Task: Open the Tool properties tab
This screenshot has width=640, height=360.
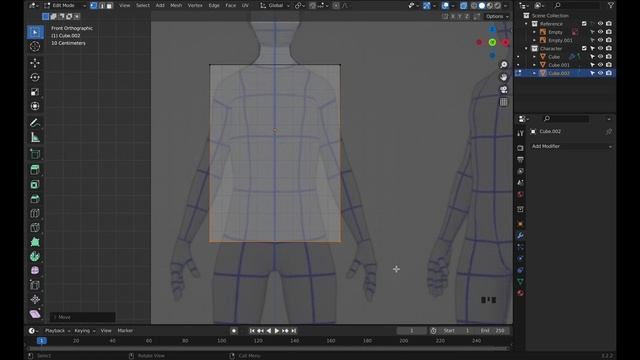Action: coord(520,133)
